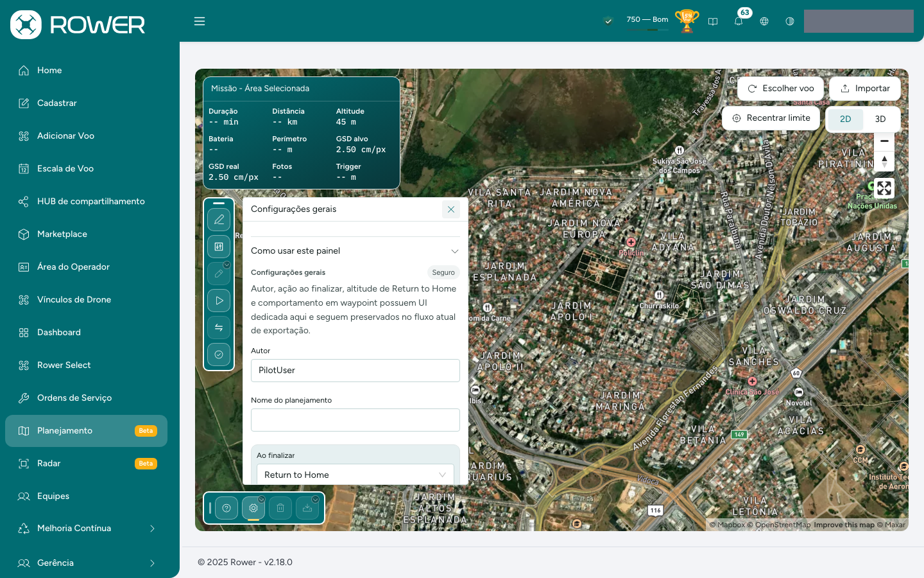Viewport: 924px width, 578px height.
Task: Open the small chevron on export button
Action: [x=315, y=499]
